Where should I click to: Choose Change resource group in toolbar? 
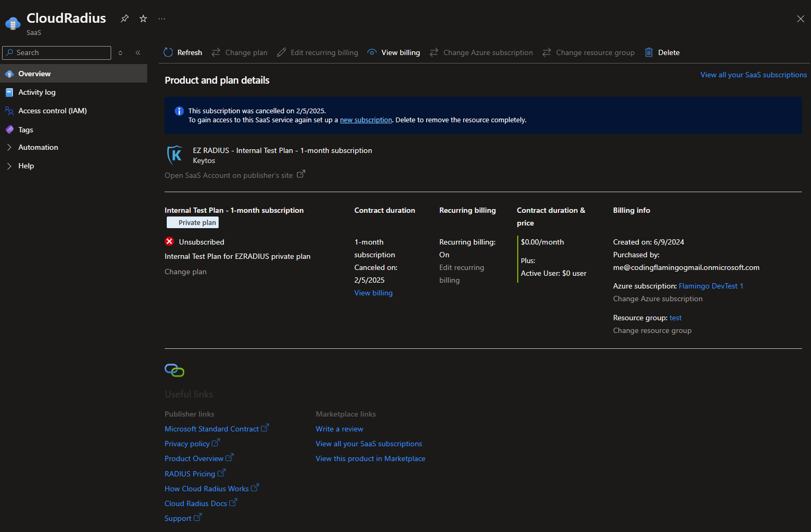coord(588,52)
